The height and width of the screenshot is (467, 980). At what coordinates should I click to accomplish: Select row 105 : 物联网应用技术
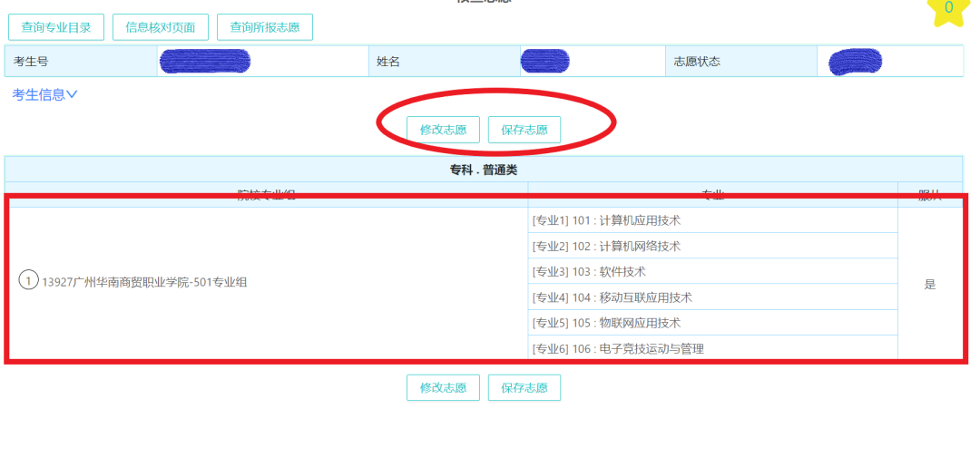click(x=712, y=323)
